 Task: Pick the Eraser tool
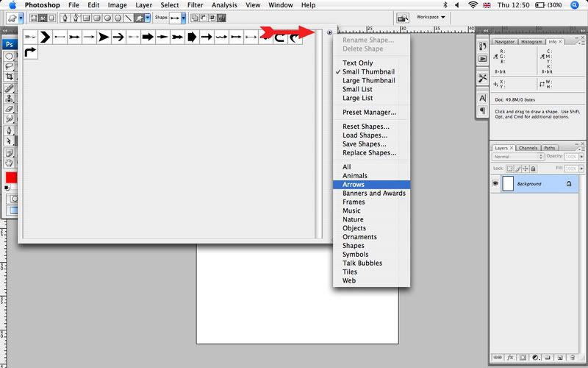click(10, 108)
